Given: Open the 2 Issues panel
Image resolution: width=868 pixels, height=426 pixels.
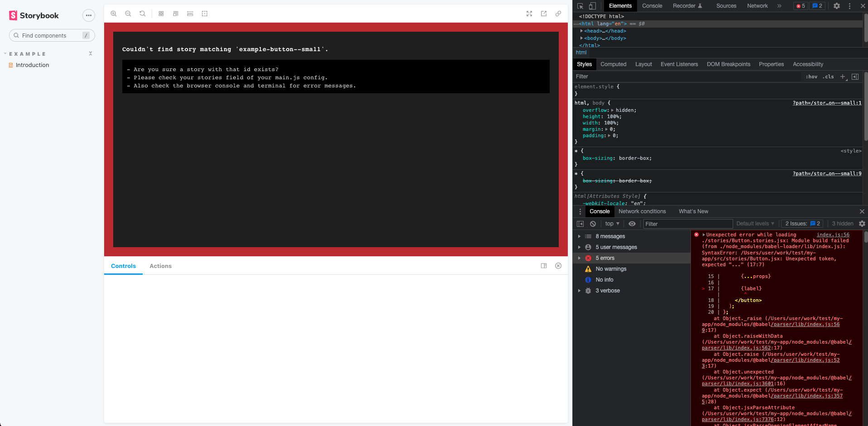Looking at the screenshot, I should pos(801,224).
